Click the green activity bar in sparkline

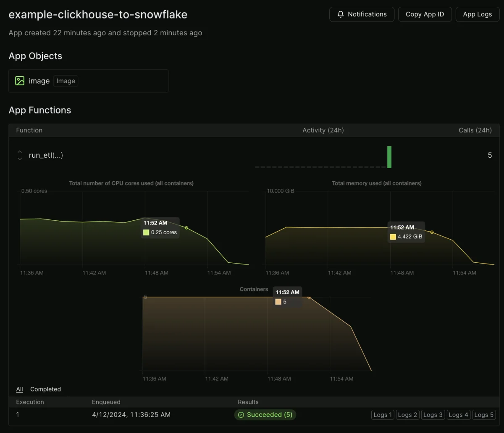389,157
